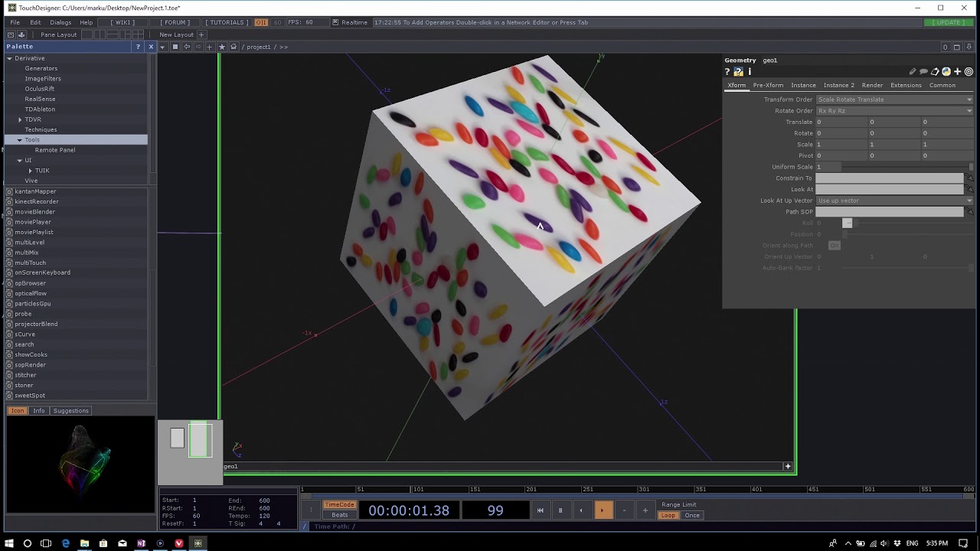
Task: Open the TUTORIALS link button
Action: 227,22
